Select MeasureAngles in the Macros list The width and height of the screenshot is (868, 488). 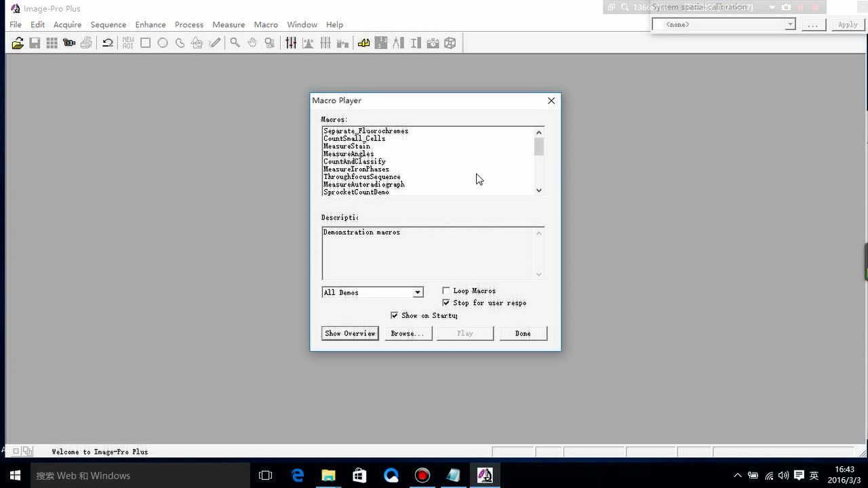[x=349, y=154]
